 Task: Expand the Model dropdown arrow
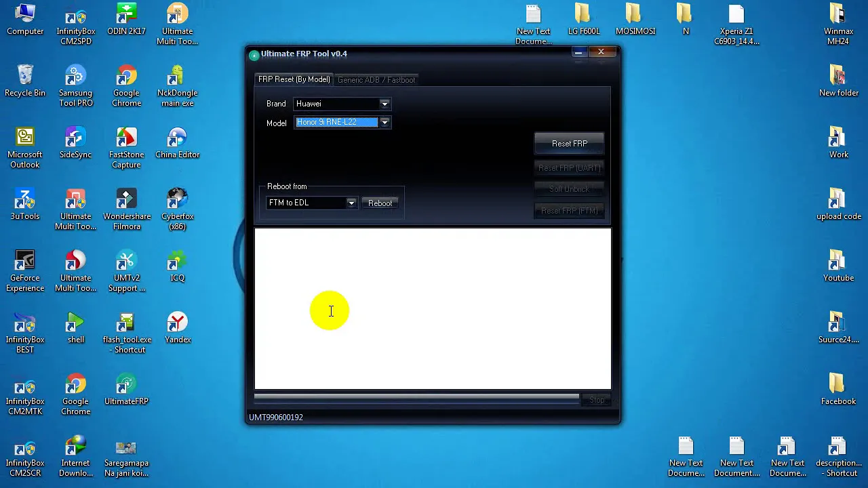(x=384, y=123)
